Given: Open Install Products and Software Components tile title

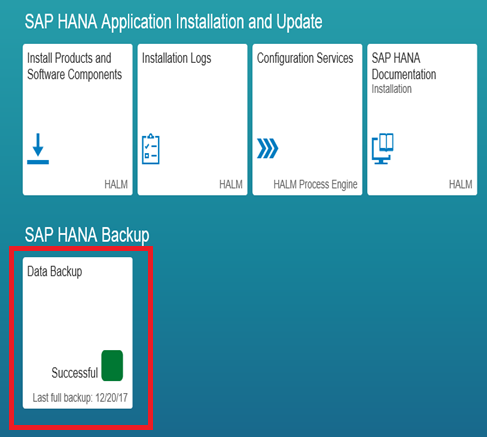Looking at the screenshot, I should click(74, 66).
